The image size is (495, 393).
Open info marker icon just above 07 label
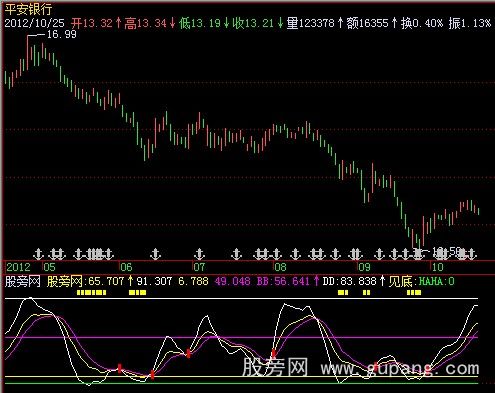tap(199, 254)
